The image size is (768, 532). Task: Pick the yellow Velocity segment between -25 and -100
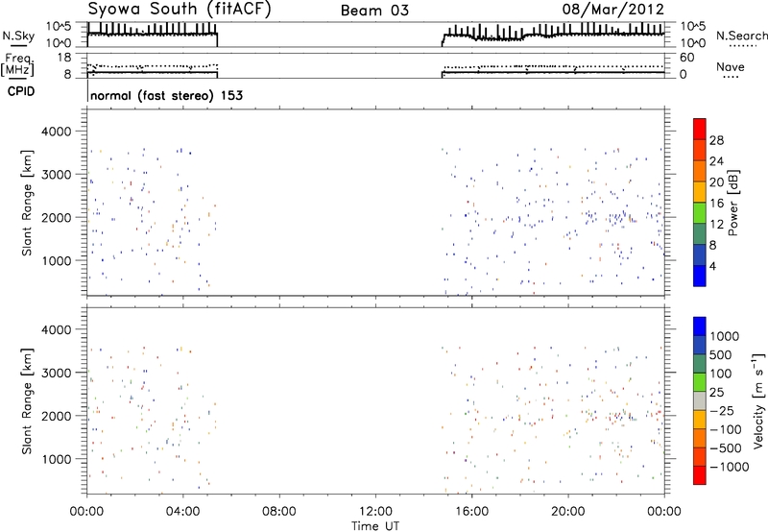coord(700,420)
